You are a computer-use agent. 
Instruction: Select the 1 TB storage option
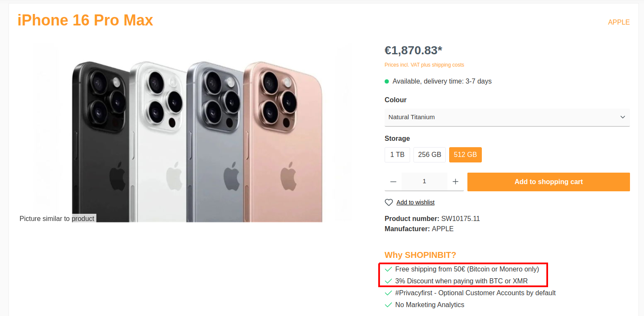click(x=397, y=155)
